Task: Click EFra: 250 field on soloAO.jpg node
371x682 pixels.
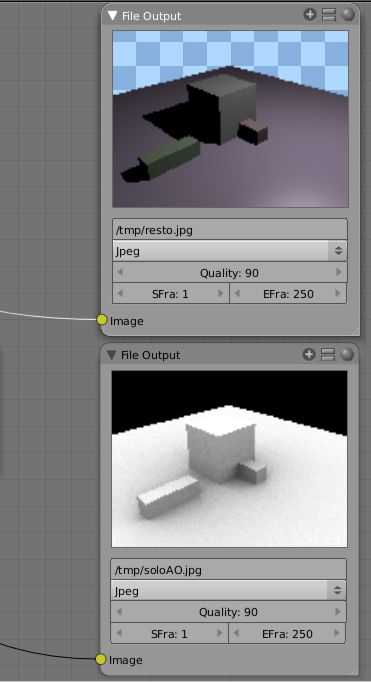Action: (287, 634)
